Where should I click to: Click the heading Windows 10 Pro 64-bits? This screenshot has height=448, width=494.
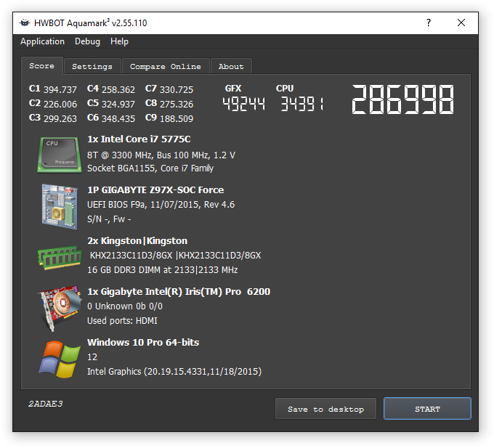143,342
